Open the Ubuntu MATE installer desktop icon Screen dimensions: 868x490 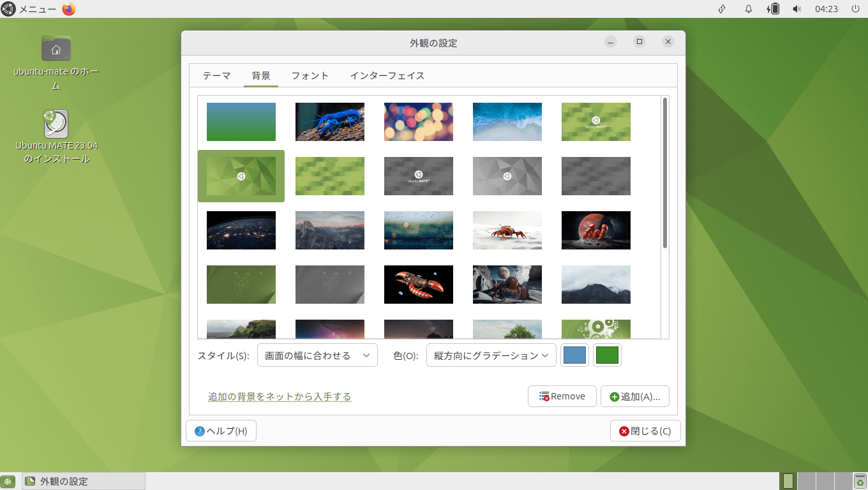coord(56,124)
